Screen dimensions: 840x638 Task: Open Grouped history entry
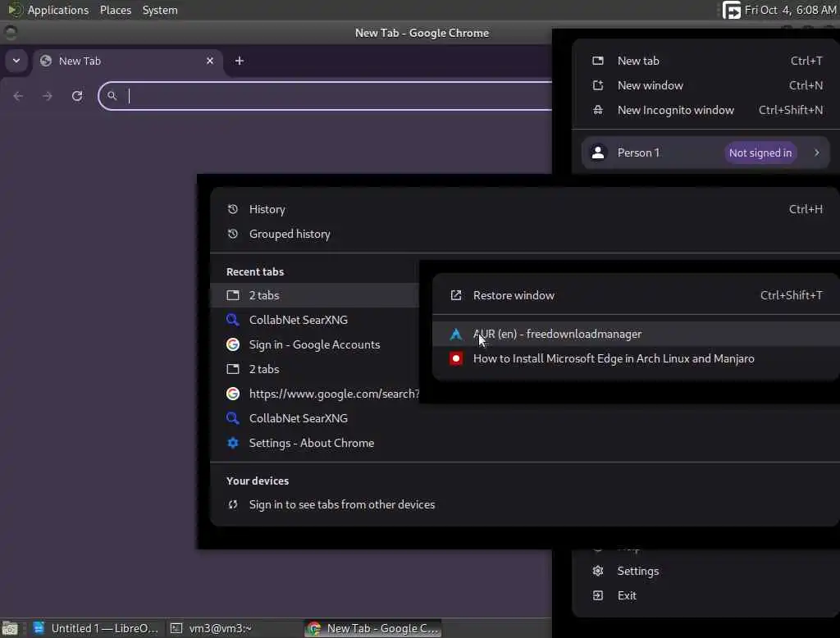click(x=525, y=234)
